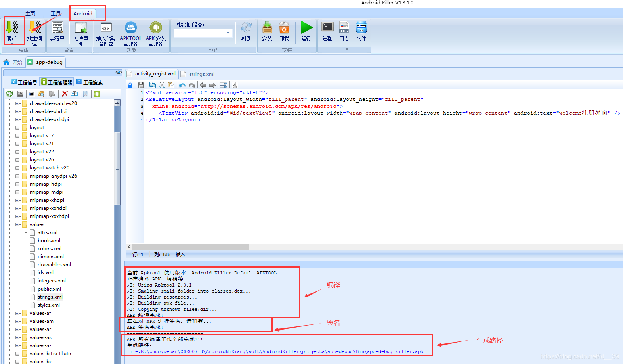Open the 工程搜索 panel tab
Image resolution: width=623 pixels, height=364 pixels.
[x=89, y=82]
